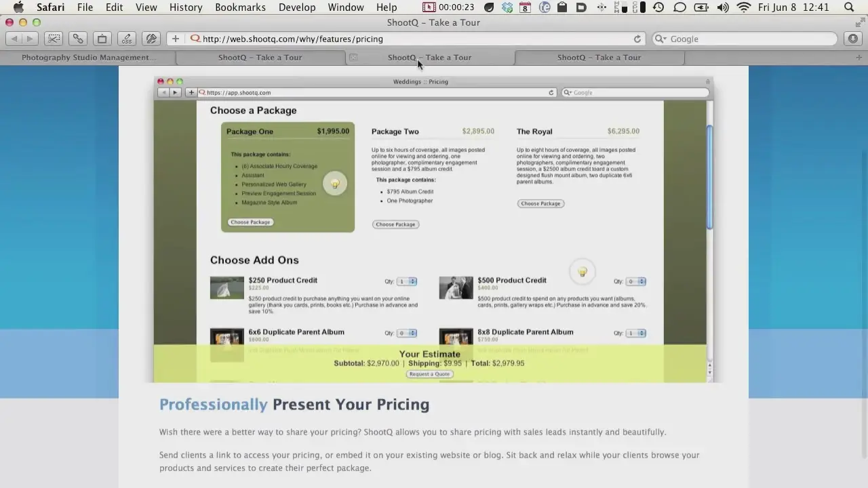Click Choose Package under Package One
868x488 pixels.
point(250,222)
